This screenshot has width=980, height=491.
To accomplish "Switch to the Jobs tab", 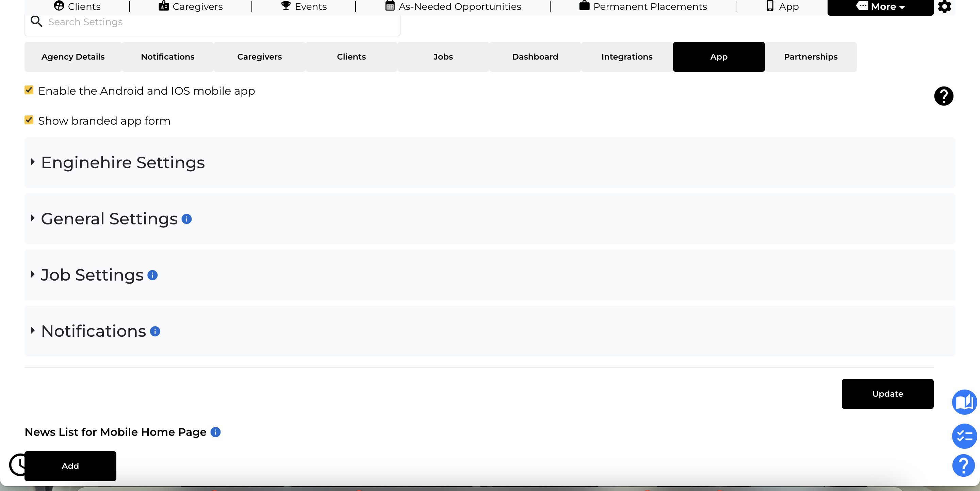I will click(x=443, y=57).
